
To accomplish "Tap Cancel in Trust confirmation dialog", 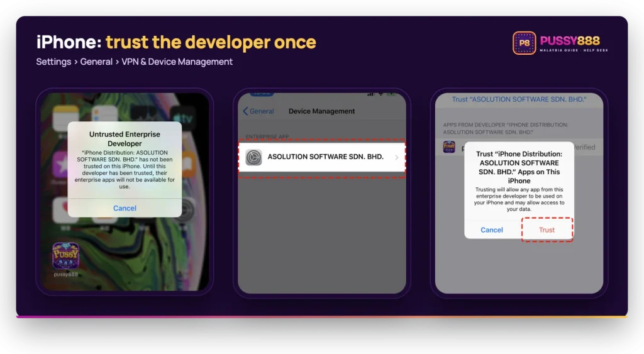I will point(492,230).
